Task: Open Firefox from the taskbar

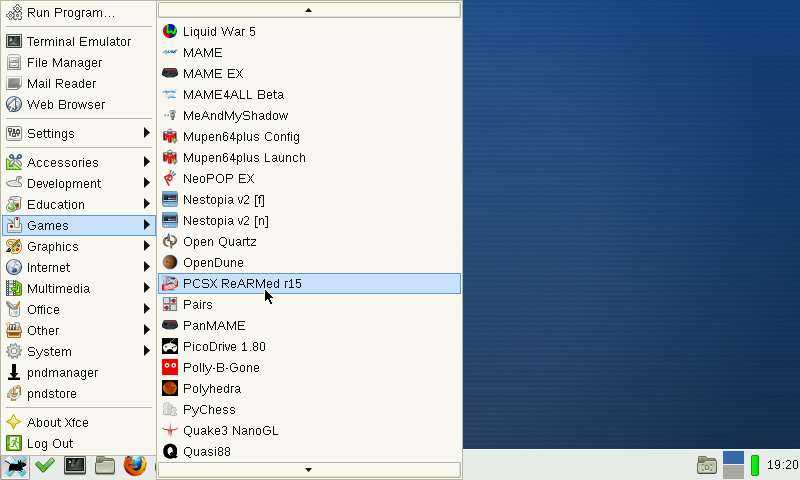Action: pos(135,465)
